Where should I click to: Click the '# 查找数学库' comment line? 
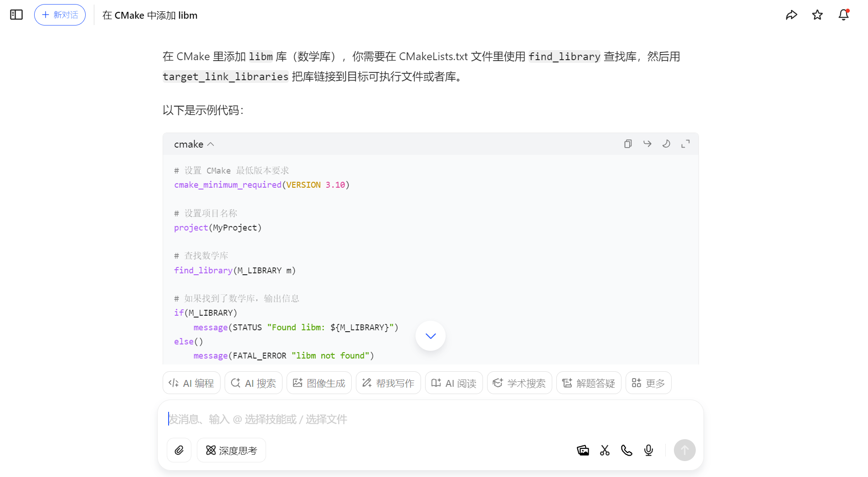tap(201, 256)
